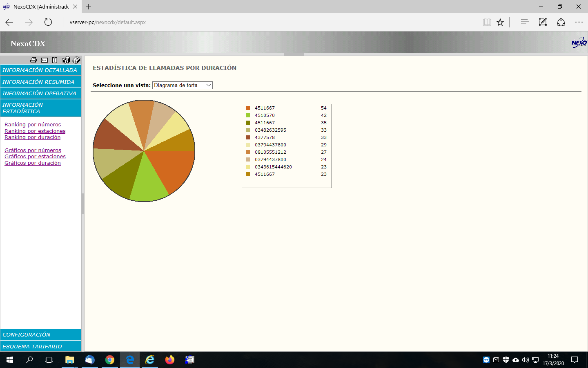
Task: Follow the 'Gráficos por estaciones' link
Action: click(35, 157)
